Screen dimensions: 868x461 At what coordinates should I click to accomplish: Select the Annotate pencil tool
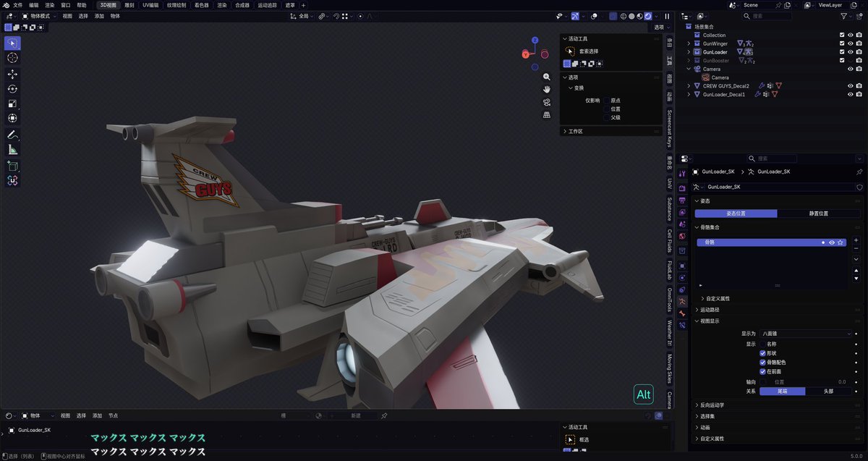[x=12, y=135]
